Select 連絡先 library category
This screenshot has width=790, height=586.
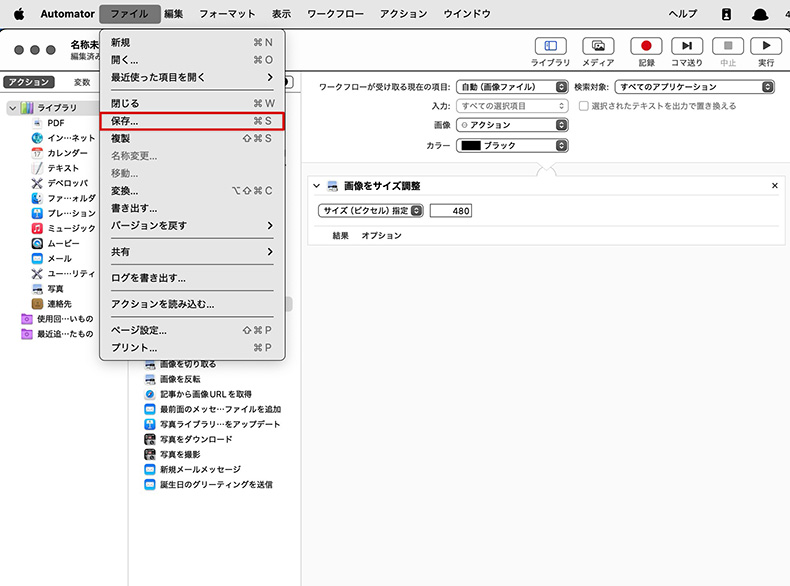tap(52, 304)
